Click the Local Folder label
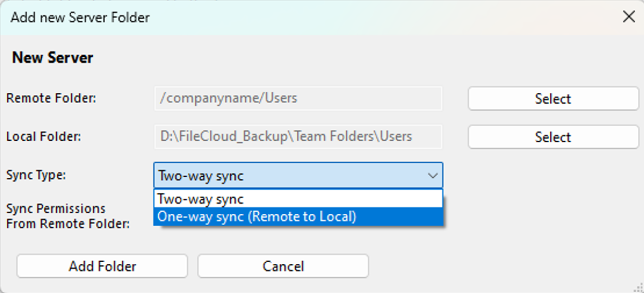The height and width of the screenshot is (293, 644). [x=44, y=137]
